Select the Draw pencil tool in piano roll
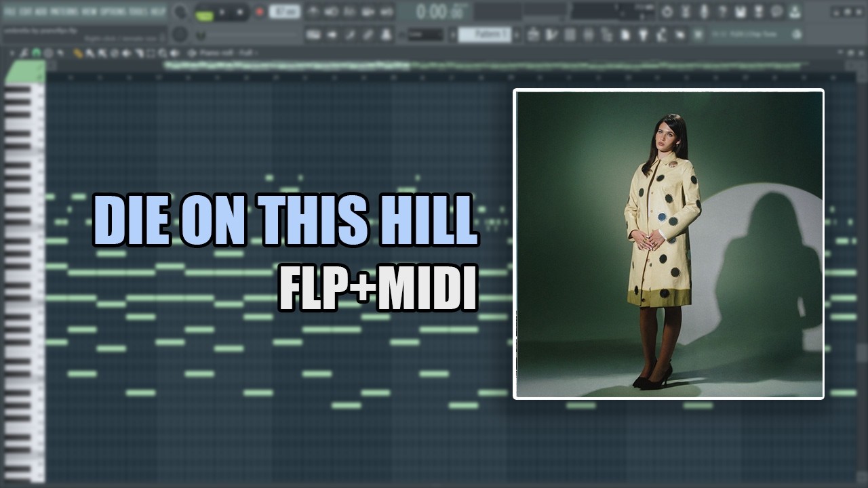Viewport: 868px width, 488px height. point(78,53)
